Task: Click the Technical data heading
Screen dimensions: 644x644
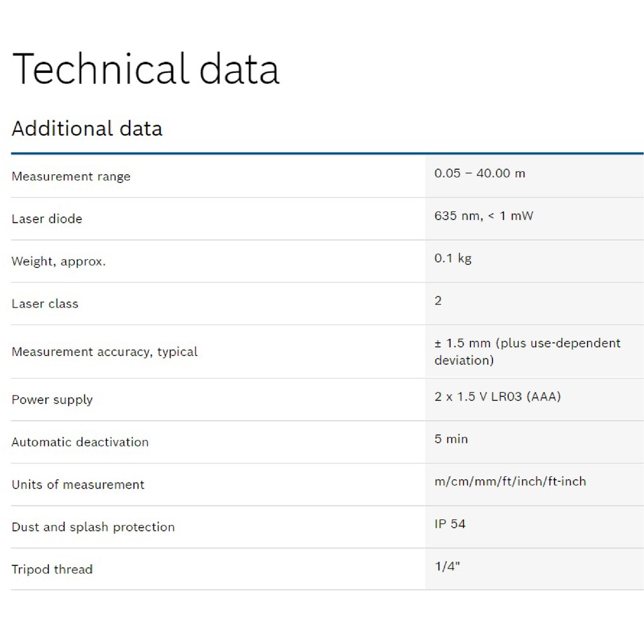Action: tap(145, 69)
